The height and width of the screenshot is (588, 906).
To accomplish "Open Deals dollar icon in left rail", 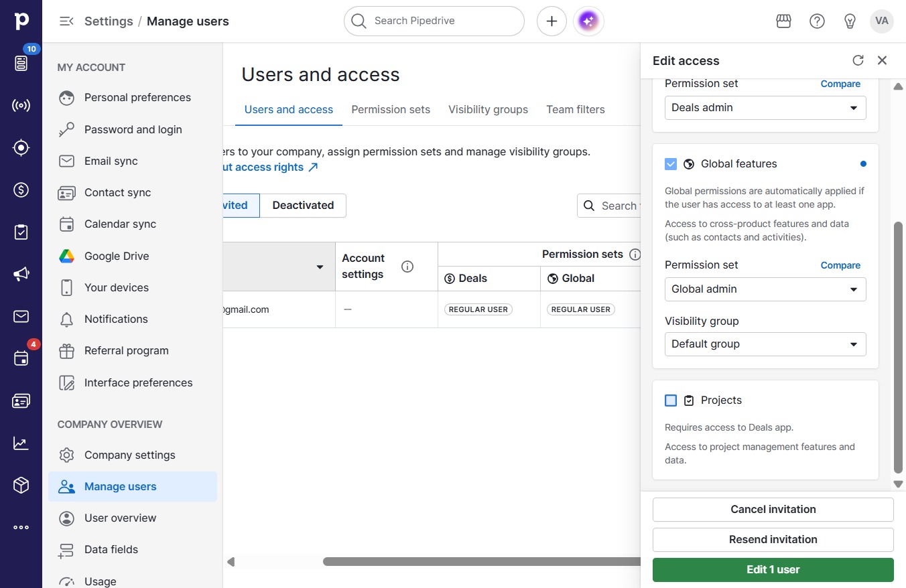I will [x=21, y=190].
